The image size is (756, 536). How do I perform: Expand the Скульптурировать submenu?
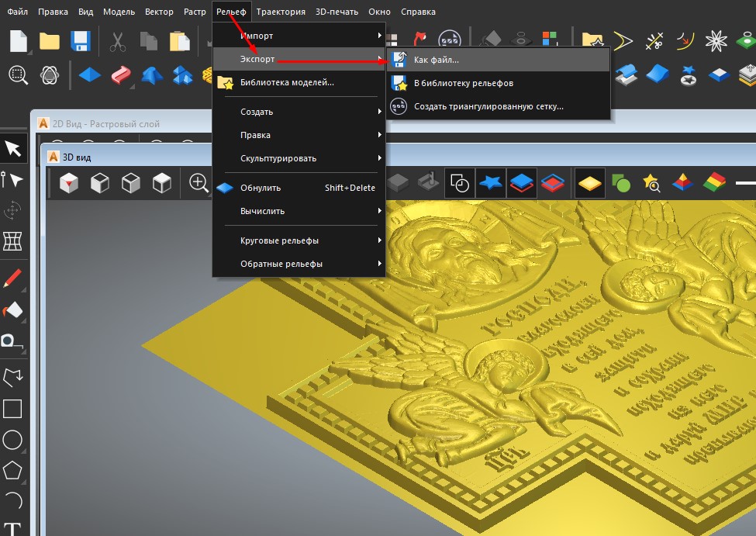tap(299, 158)
